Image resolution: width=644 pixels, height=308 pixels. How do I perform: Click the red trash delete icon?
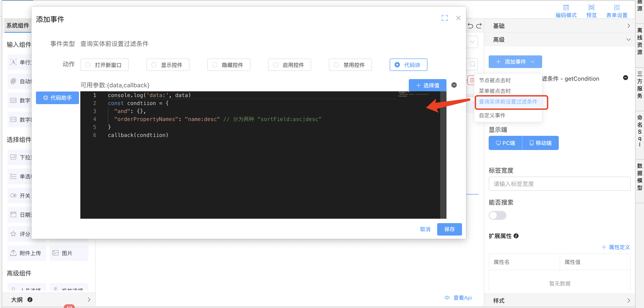point(472,80)
